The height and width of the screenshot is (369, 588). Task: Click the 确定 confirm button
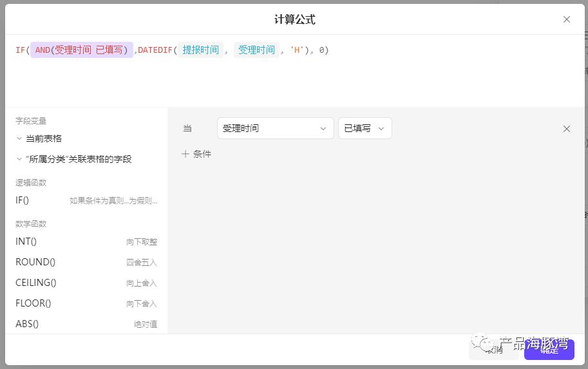click(x=549, y=350)
